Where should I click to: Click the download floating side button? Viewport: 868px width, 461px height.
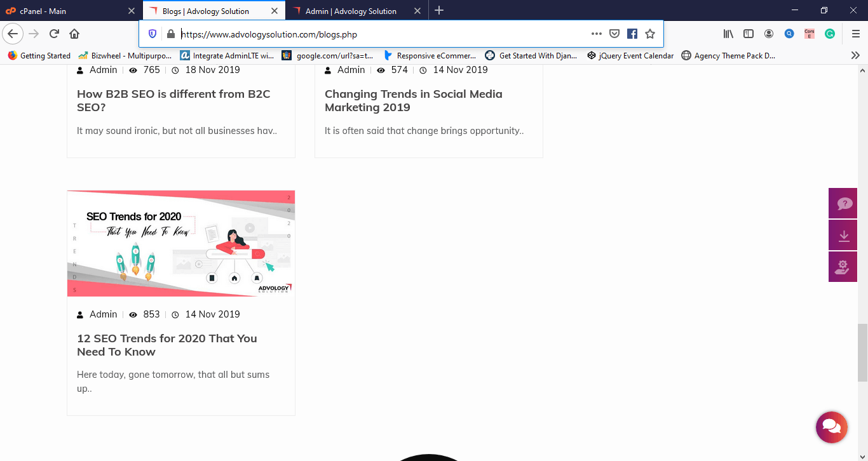[x=843, y=235]
